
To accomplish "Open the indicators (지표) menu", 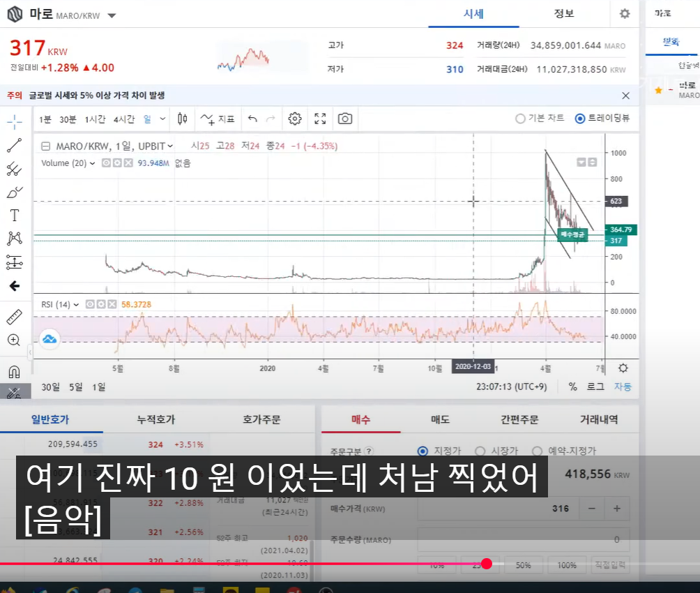I will [x=218, y=119].
